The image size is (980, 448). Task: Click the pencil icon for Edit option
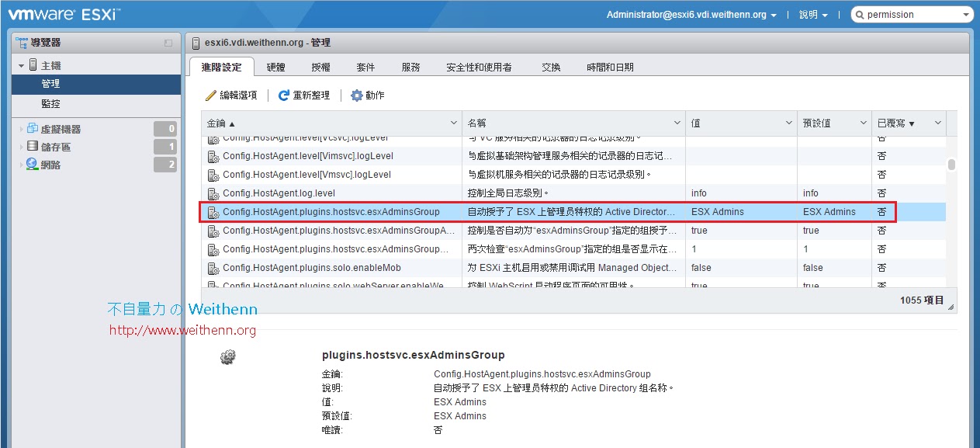(211, 96)
